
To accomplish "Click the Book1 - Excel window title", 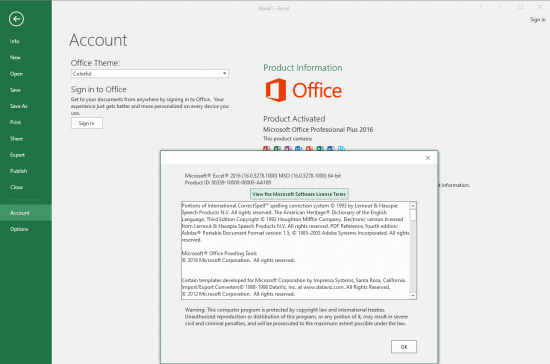I will (x=274, y=8).
